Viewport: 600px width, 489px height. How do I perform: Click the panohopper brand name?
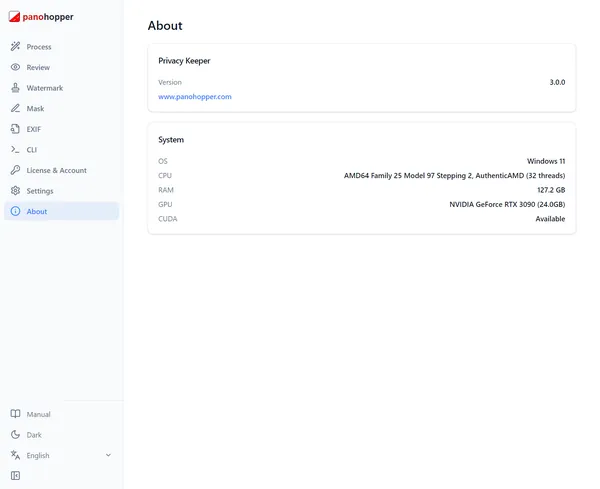[x=48, y=17]
